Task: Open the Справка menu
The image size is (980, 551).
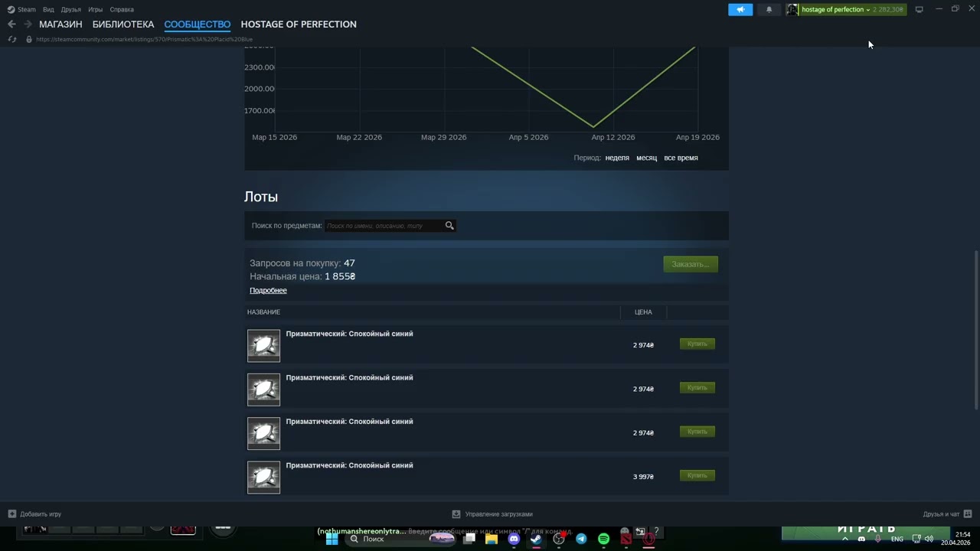Action: [122, 9]
